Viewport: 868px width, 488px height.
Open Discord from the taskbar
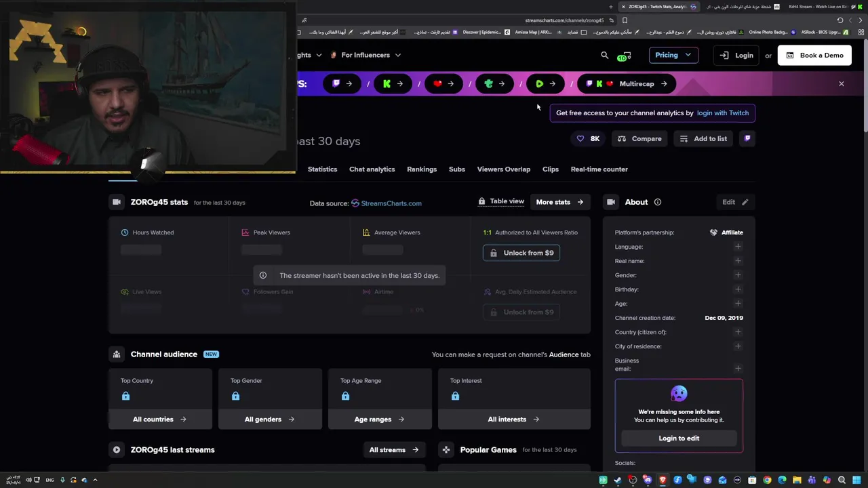(648, 481)
